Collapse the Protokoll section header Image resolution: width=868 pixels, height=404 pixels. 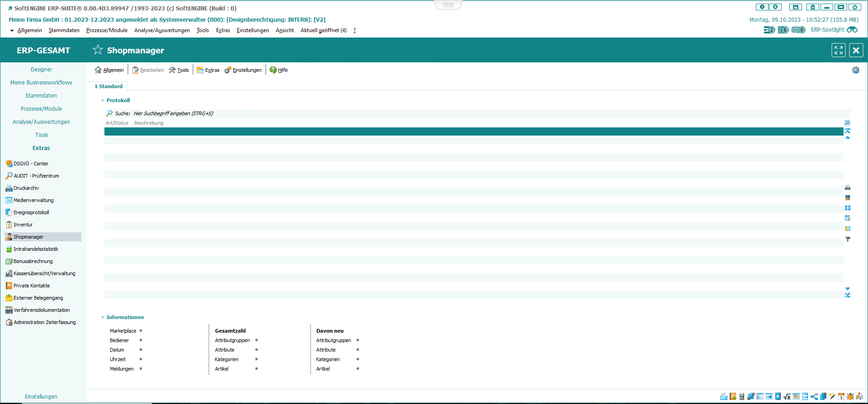click(118, 100)
